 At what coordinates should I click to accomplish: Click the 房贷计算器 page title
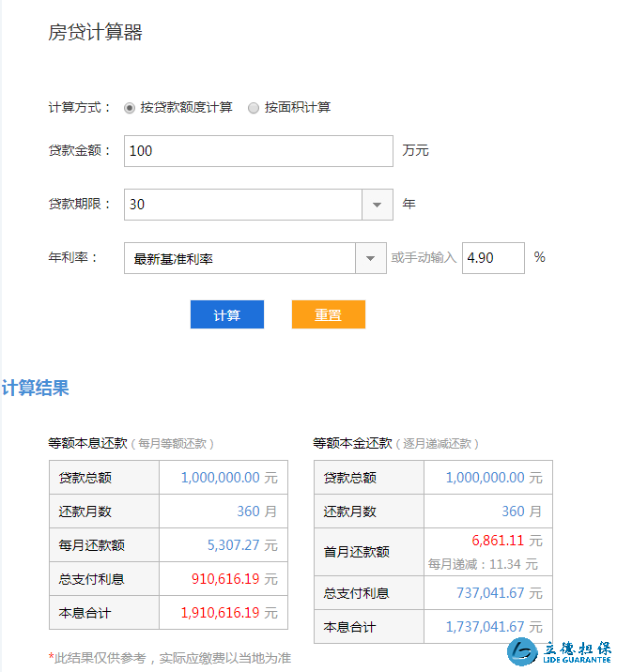click(95, 33)
